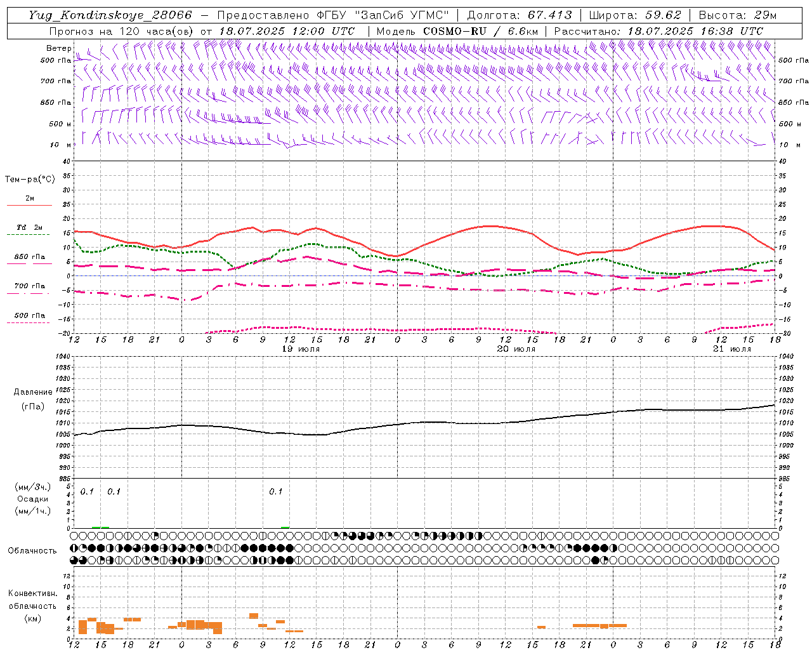Click the (мм/1ч.) precipitation unit label
This screenshot has width=812, height=650.
(x=33, y=512)
